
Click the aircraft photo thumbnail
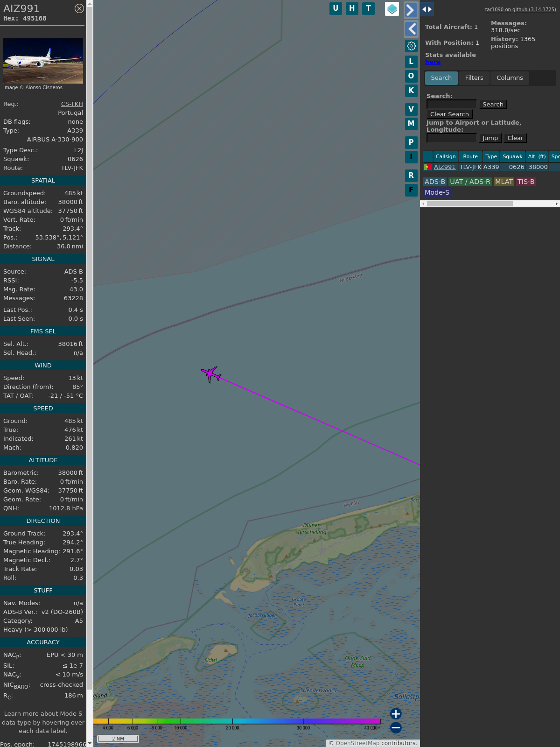43,61
